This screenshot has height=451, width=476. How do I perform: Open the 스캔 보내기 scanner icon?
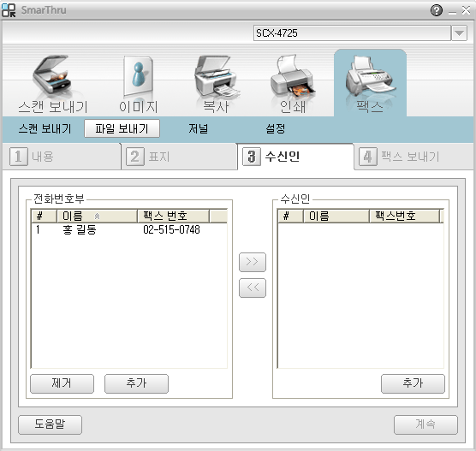click(x=52, y=74)
